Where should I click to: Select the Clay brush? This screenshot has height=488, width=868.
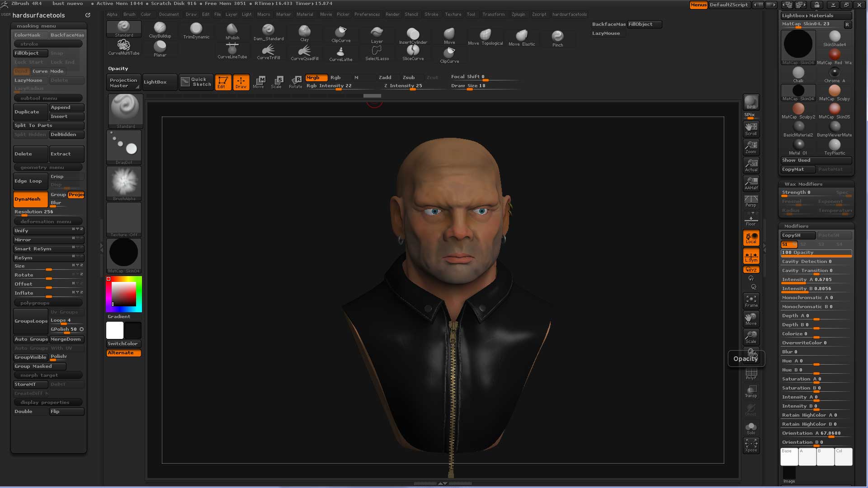pyautogui.click(x=305, y=33)
